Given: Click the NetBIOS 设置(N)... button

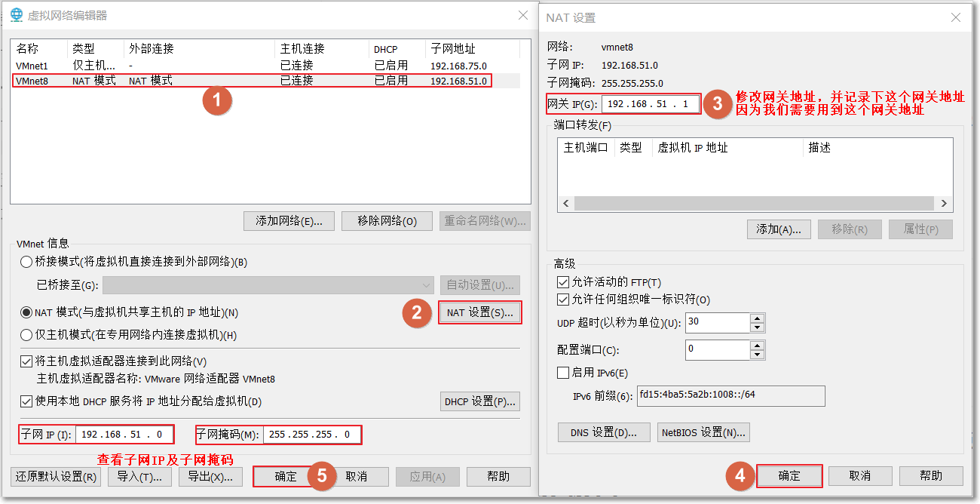Looking at the screenshot, I should coord(703,432).
